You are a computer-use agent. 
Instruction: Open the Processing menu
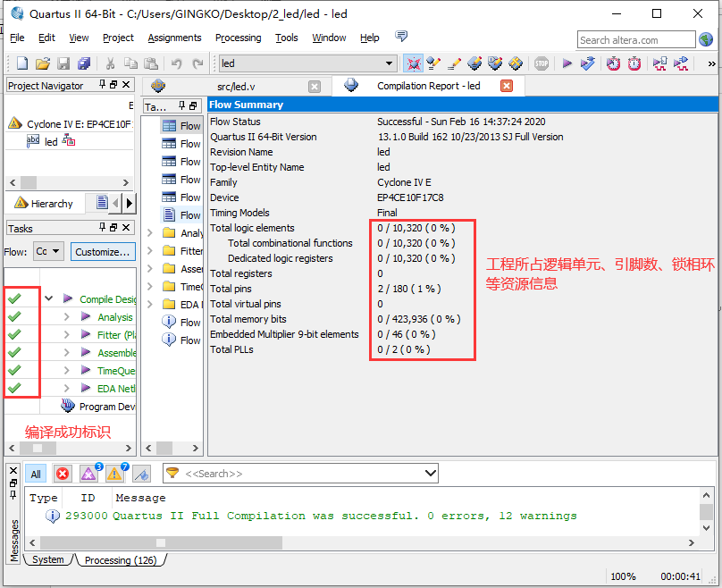(x=238, y=38)
